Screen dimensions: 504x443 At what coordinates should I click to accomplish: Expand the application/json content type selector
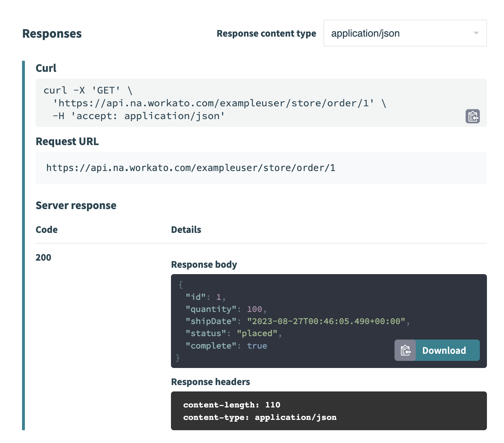405,33
